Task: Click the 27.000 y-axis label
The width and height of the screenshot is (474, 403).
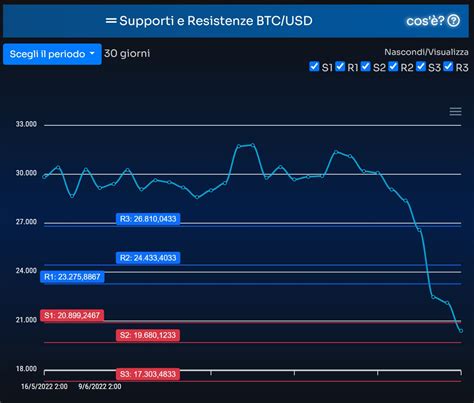Action: 26,222
